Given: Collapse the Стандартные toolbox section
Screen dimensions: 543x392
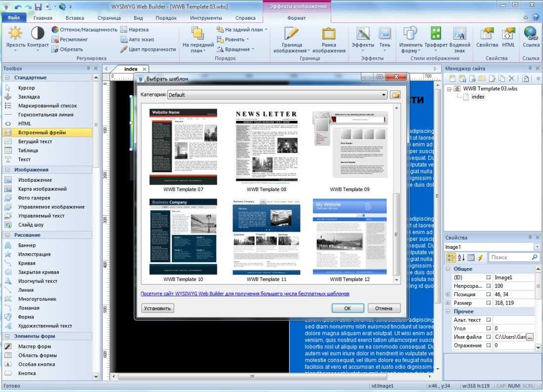Looking at the screenshot, I should point(7,78).
